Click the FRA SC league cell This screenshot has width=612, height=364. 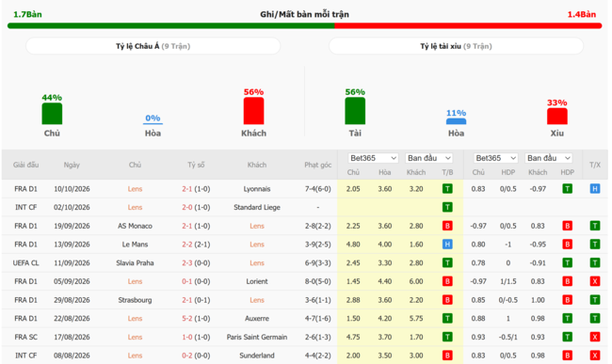click(25, 337)
